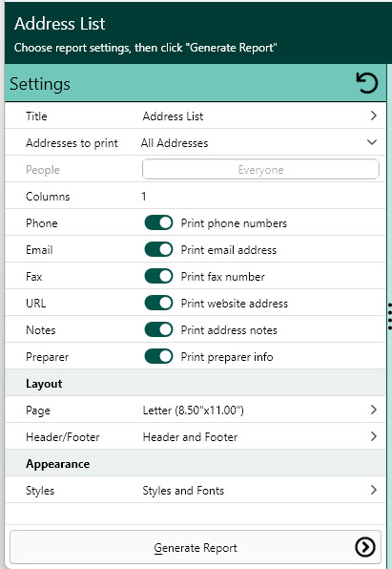Viewport: 392px width, 569px height.
Task: Click the Print email address caption
Action: (229, 250)
